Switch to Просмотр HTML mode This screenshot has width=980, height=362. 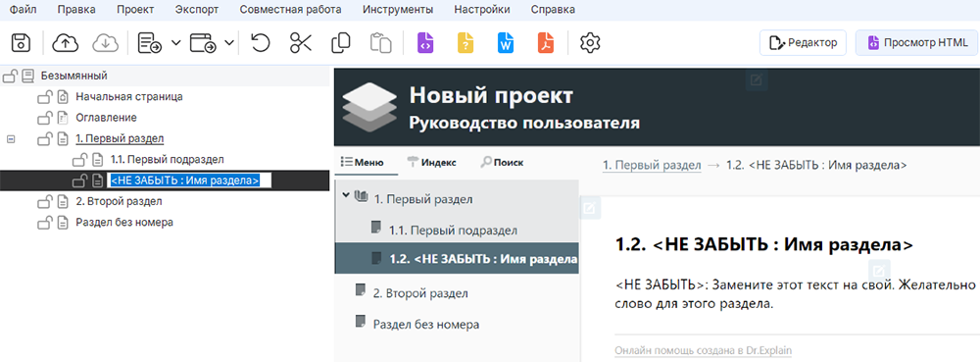point(917,42)
